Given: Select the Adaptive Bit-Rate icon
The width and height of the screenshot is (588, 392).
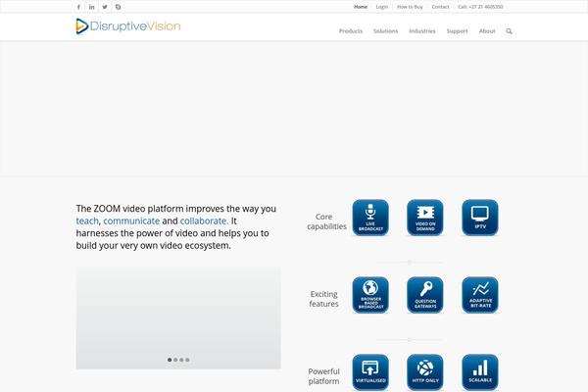Looking at the screenshot, I should pos(480,295).
